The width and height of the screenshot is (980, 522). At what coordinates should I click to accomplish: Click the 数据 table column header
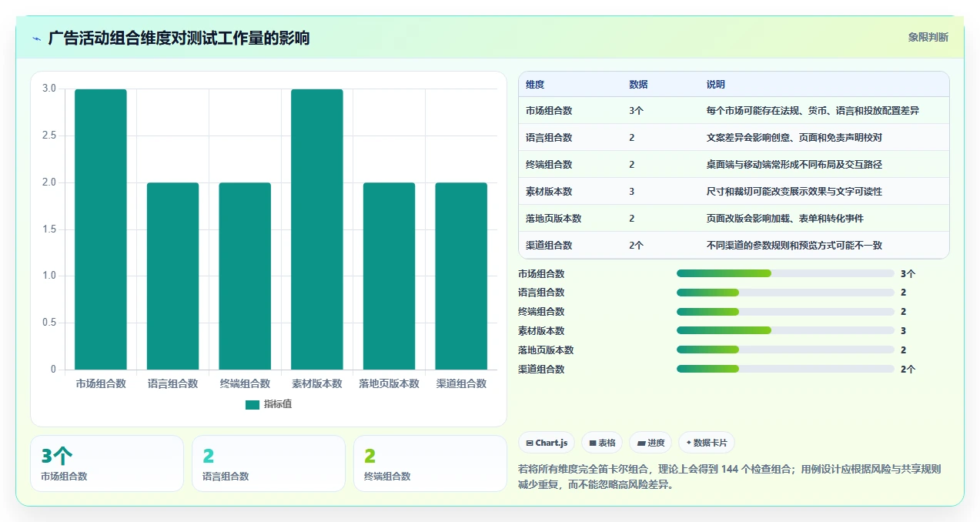coord(638,85)
